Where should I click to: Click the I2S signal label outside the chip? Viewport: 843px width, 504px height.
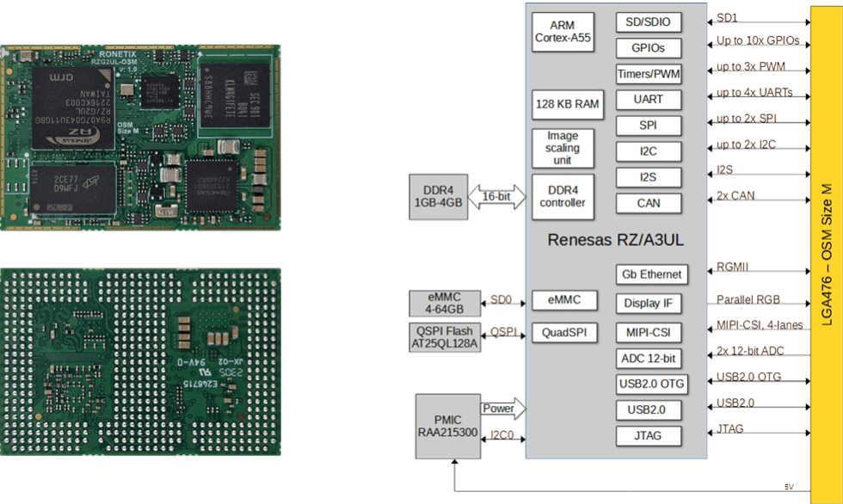[724, 169]
